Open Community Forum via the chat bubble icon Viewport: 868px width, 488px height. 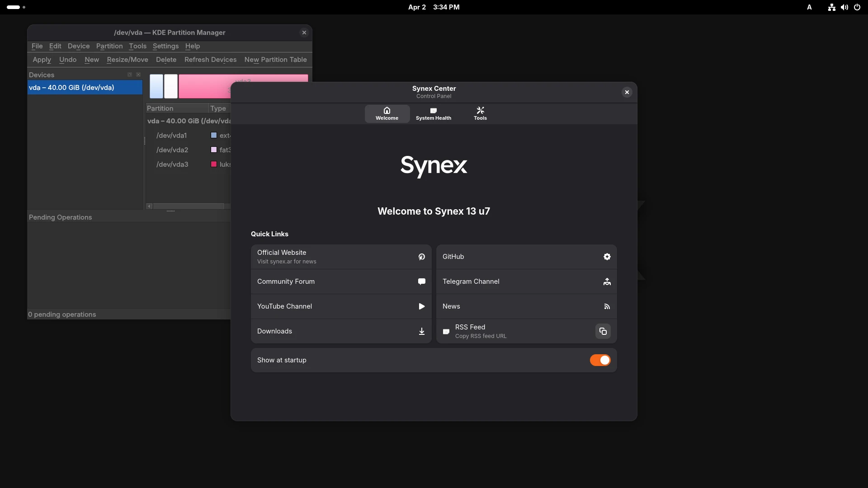pos(421,282)
